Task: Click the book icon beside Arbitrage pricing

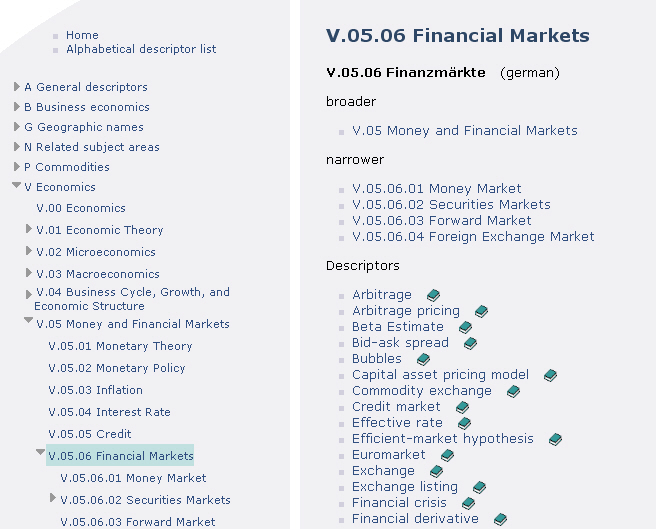Action: 481,311
